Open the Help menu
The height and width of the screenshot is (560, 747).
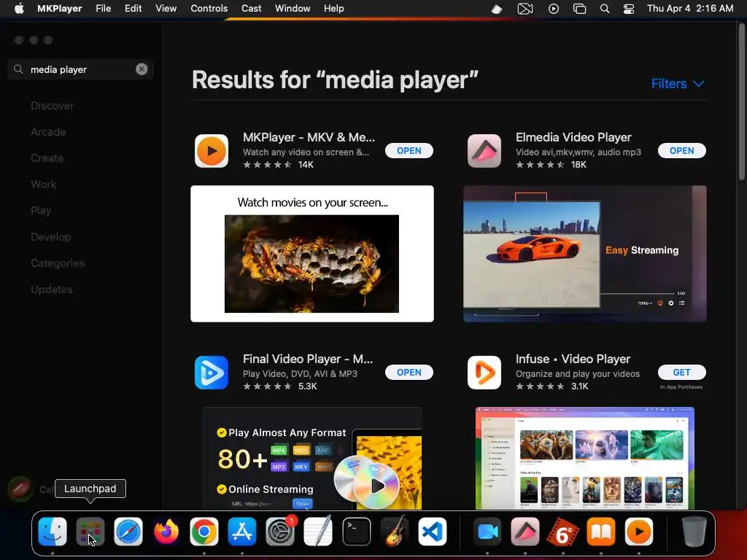[333, 9]
